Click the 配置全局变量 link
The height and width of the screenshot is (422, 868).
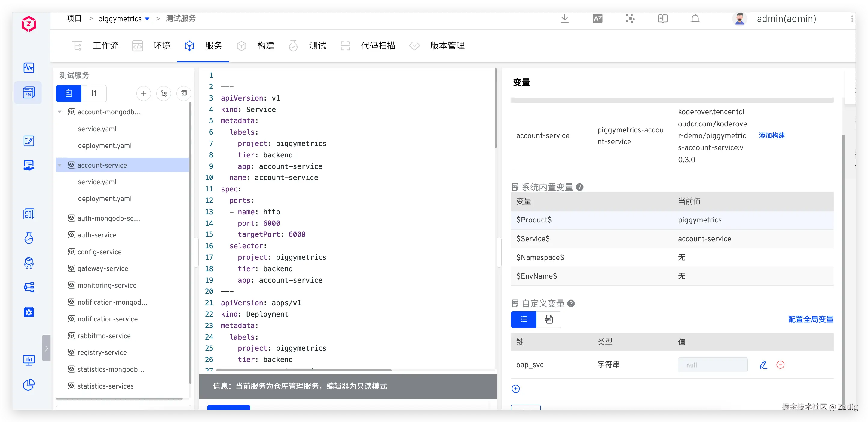click(810, 319)
